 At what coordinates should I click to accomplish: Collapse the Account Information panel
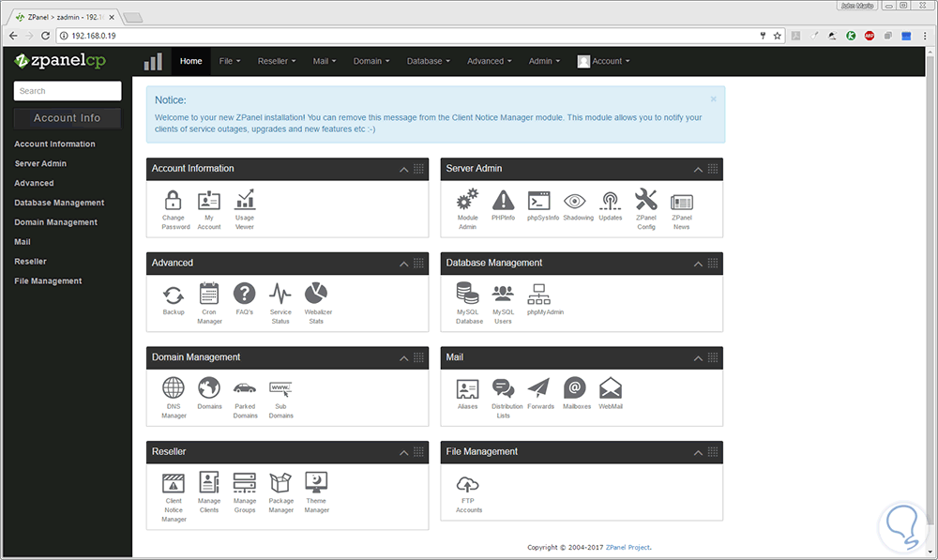click(x=403, y=170)
